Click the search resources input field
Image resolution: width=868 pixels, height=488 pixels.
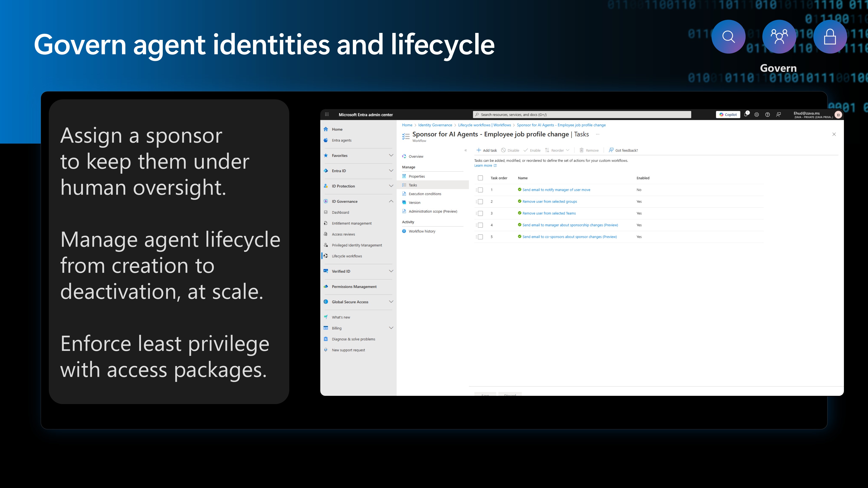(582, 115)
